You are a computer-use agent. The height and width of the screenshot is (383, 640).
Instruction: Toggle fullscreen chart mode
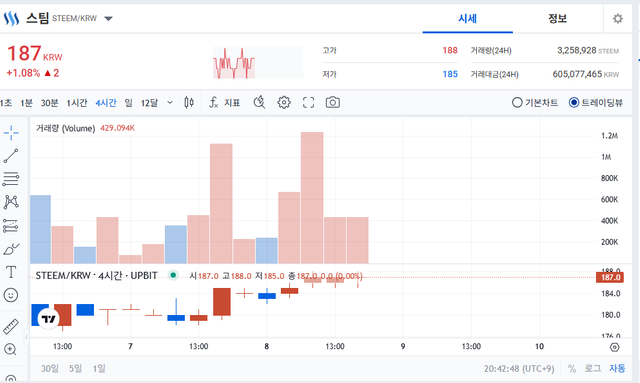click(309, 102)
